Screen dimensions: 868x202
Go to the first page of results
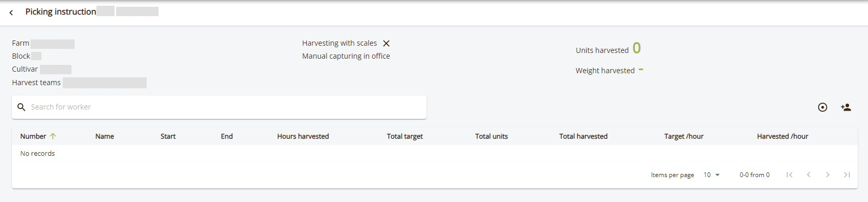tap(789, 175)
